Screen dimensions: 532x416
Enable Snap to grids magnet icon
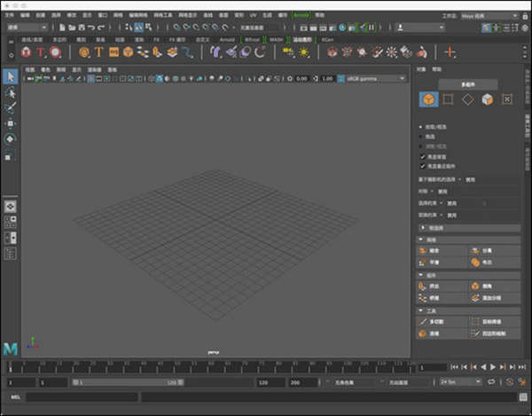176,27
